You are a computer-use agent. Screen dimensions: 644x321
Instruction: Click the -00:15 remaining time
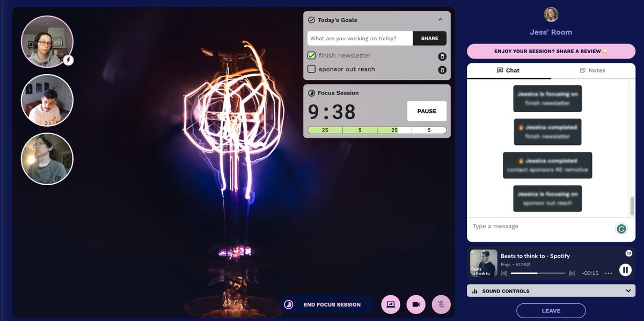pos(590,273)
